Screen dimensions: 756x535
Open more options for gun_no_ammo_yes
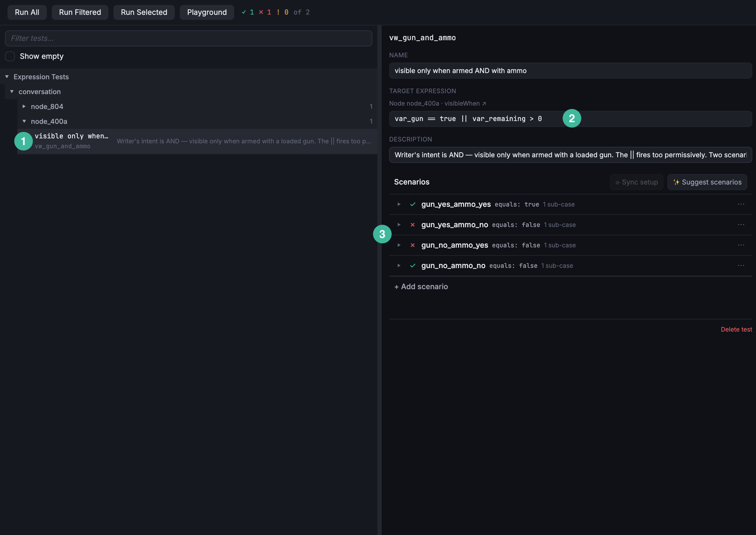[741, 245]
